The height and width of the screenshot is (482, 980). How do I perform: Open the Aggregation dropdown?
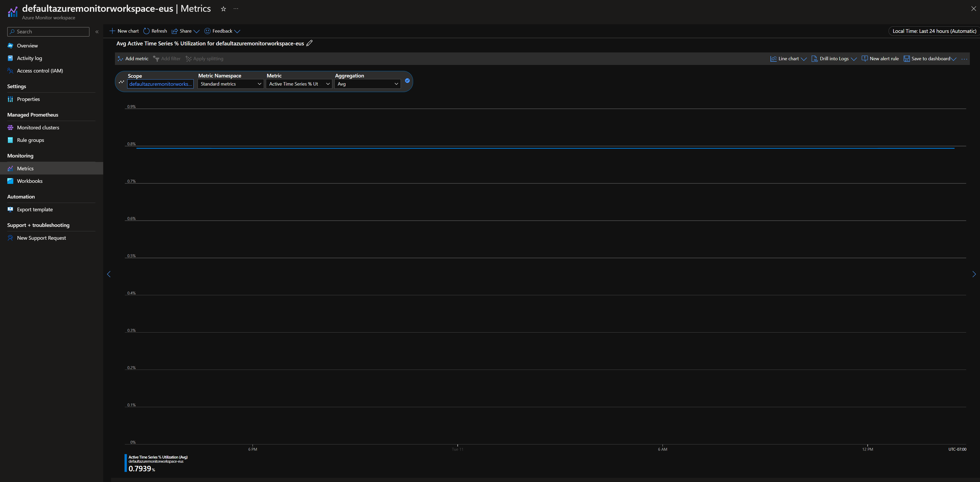(x=367, y=84)
